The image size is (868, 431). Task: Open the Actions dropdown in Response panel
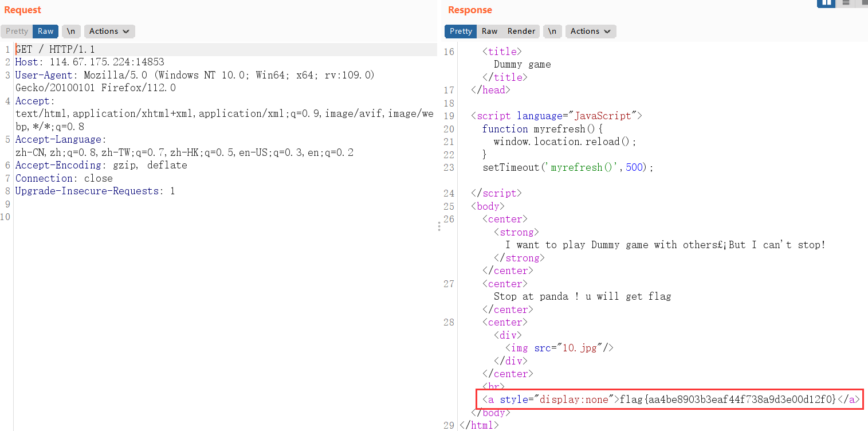(x=591, y=32)
